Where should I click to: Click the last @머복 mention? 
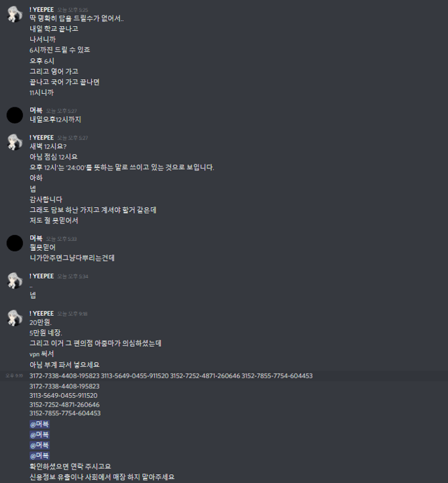[40, 456]
